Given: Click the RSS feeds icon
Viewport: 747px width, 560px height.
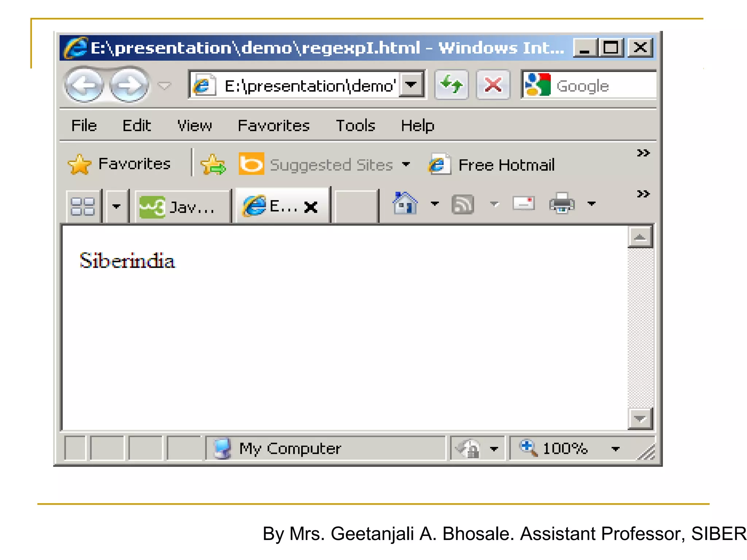Looking at the screenshot, I should coord(462,204).
